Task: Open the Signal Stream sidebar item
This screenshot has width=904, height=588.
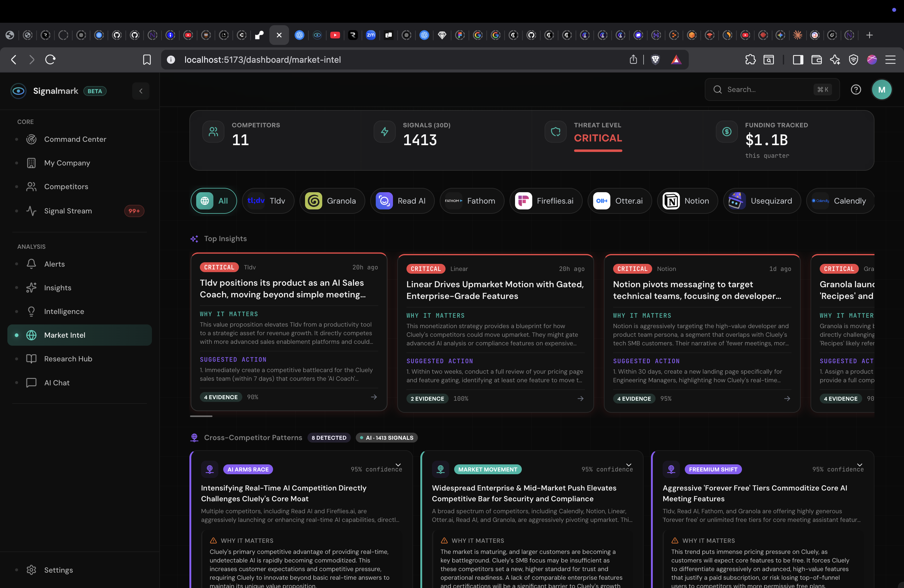Action: 68,211
